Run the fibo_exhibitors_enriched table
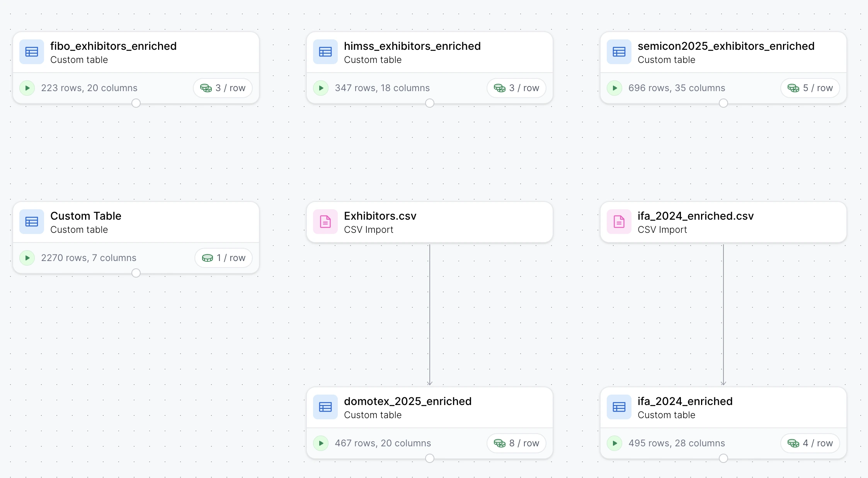The image size is (868, 478). coord(27,88)
